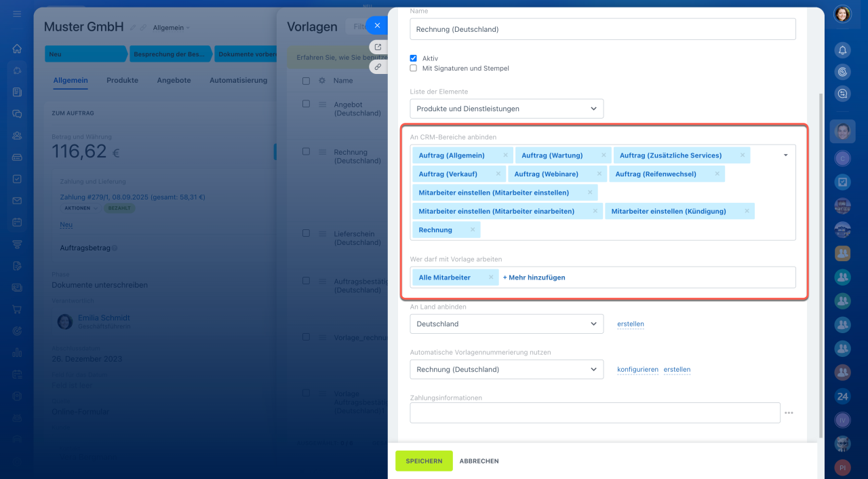Remove 'Alle Mitarbeiter' access tag
Viewport: 868px width, 479px height.
[491, 277]
